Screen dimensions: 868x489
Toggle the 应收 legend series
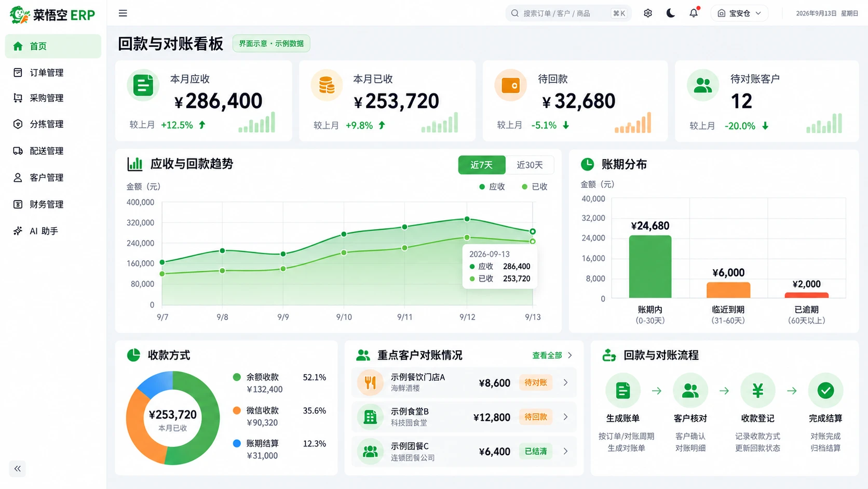pos(492,187)
